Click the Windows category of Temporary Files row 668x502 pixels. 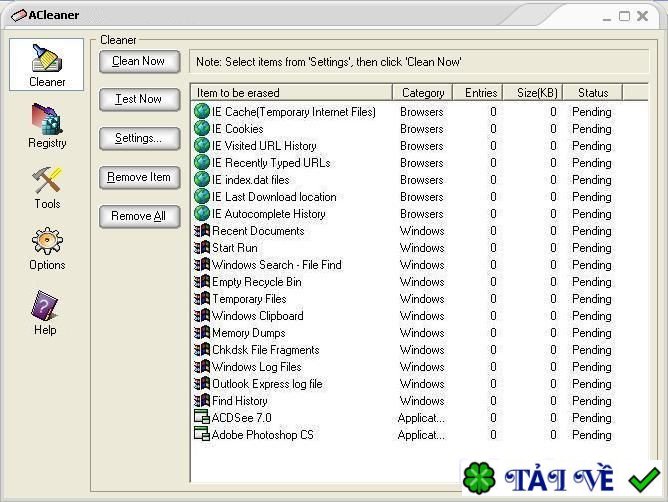point(422,299)
